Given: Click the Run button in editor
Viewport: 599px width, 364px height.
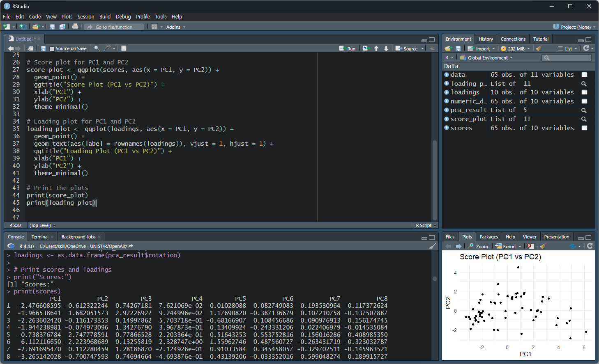Looking at the screenshot, I should (x=347, y=48).
